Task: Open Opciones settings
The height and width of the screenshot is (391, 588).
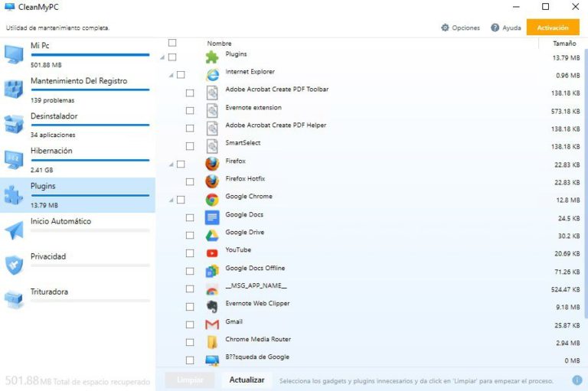Action: pos(460,28)
